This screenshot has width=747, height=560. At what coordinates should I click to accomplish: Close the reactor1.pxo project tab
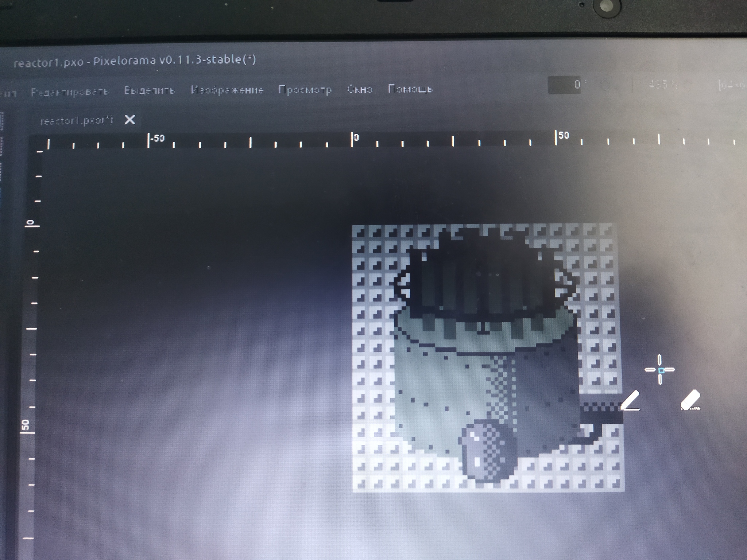click(129, 120)
